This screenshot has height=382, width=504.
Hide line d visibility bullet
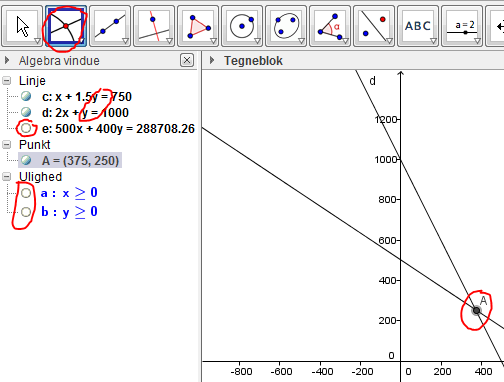26,112
